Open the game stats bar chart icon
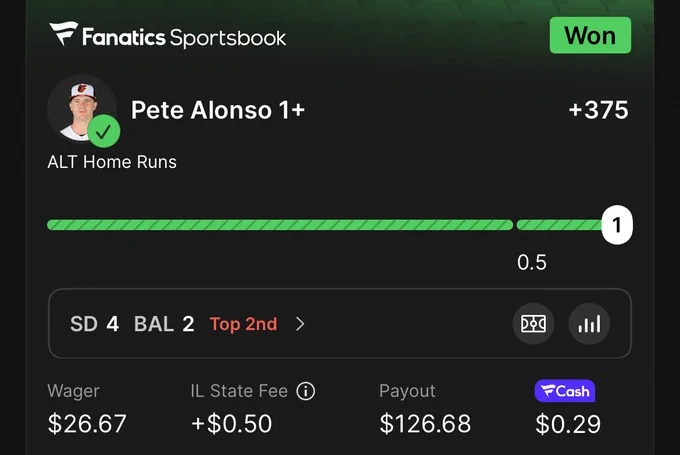680x455 pixels. point(589,324)
